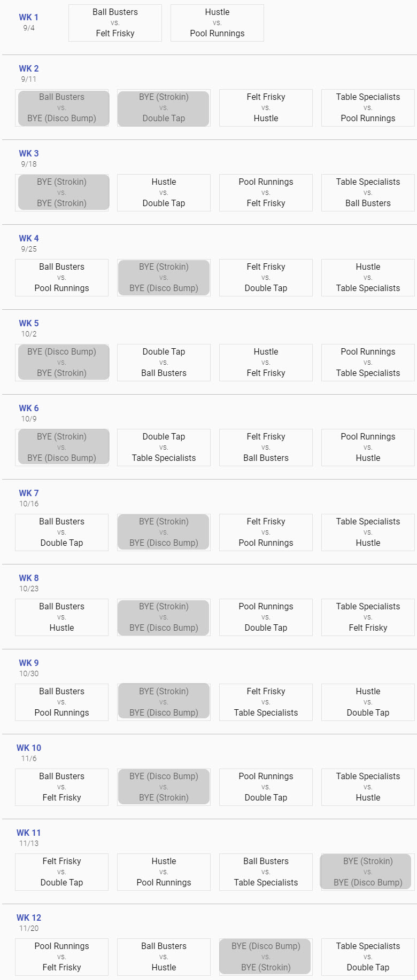Select WK 7 Ball Busters vs. Double Tap match

coord(61,532)
